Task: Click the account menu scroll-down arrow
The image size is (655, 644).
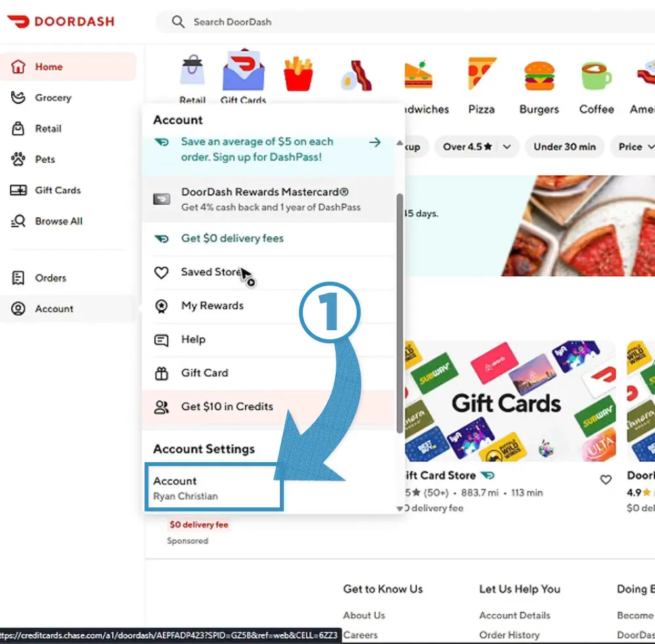Action: [x=400, y=508]
